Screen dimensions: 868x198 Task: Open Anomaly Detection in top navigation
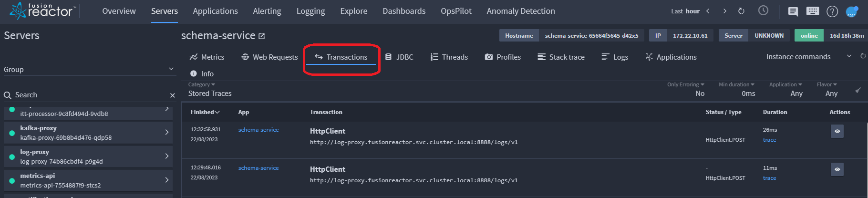[x=521, y=11]
